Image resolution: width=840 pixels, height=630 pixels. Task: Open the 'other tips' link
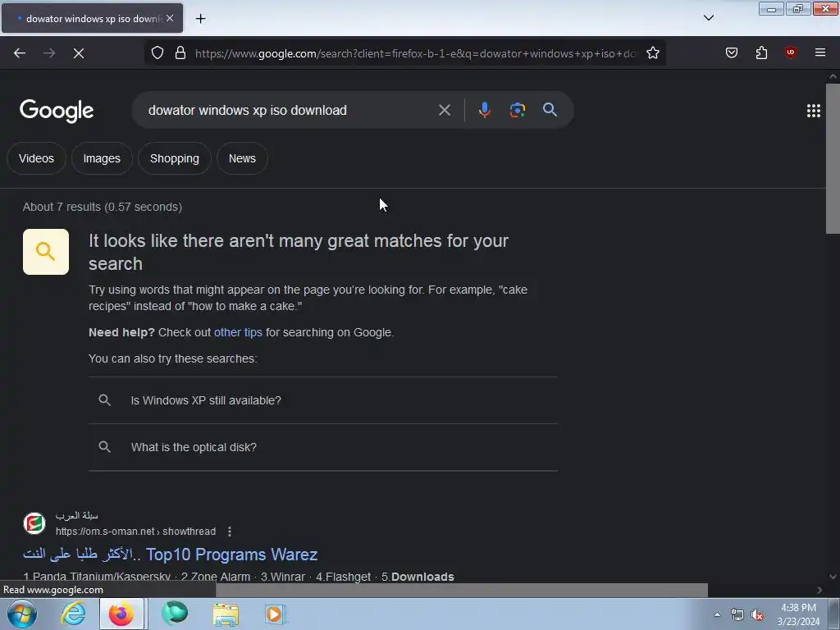[x=238, y=332]
